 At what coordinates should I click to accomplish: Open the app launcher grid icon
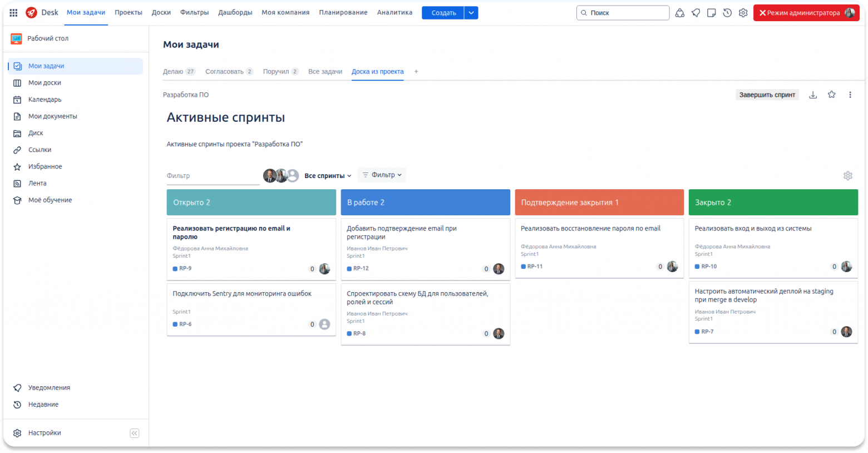[13, 13]
